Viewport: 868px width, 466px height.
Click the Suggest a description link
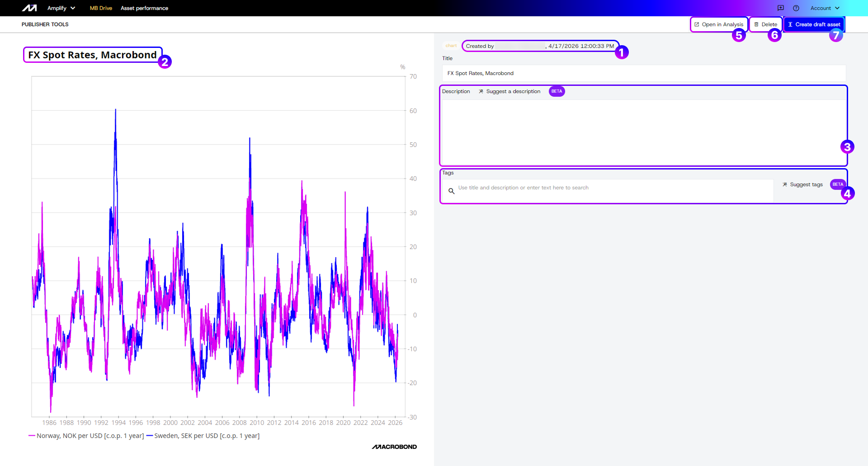[x=513, y=91]
